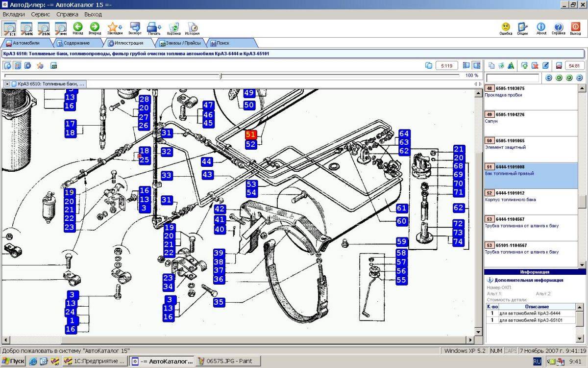This screenshot has width=588, height=368.
Task: Select part 52 Корпус топливного бака
Action: pos(531,201)
